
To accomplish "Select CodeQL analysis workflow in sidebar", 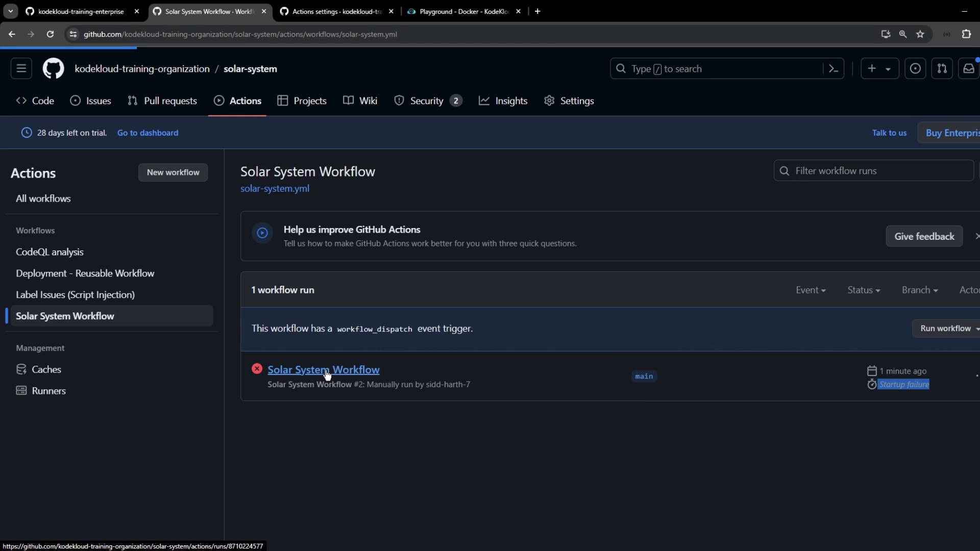I will click(50, 252).
